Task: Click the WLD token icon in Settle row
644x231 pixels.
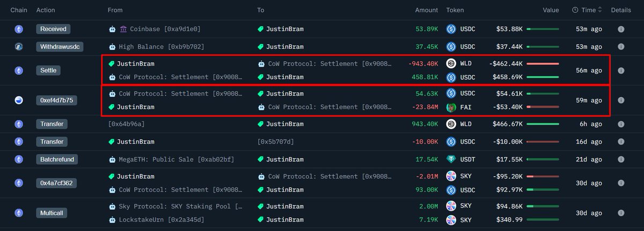Action: click(451, 63)
